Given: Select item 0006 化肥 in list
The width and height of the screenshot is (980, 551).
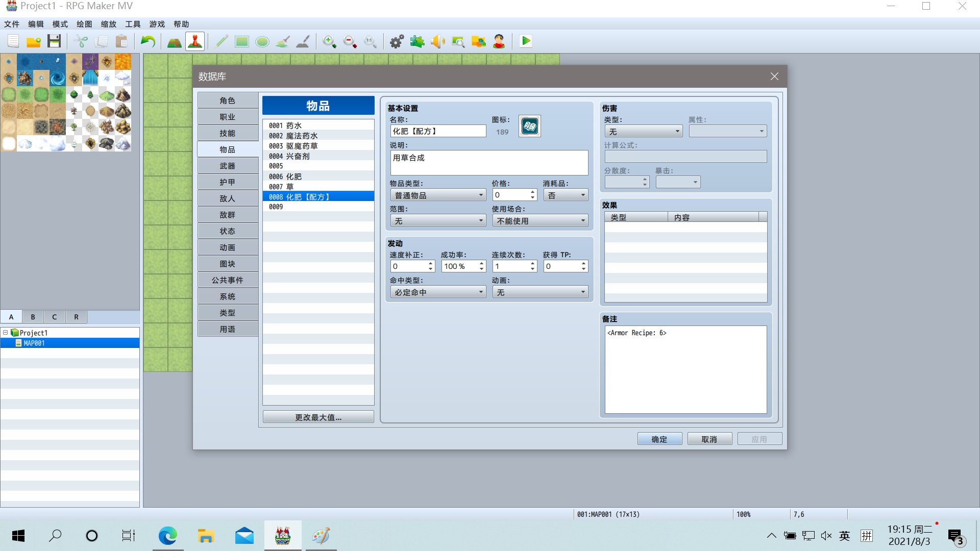Looking at the screenshot, I should (x=318, y=177).
